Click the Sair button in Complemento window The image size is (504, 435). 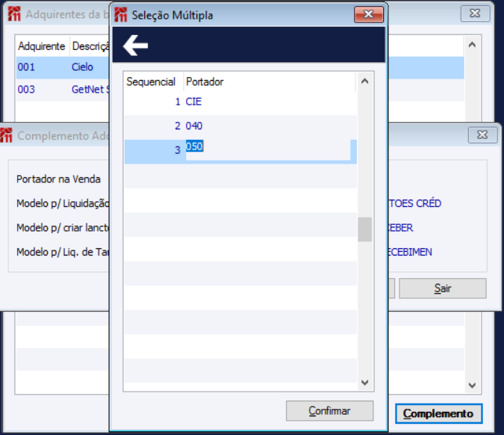[x=443, y=289]
